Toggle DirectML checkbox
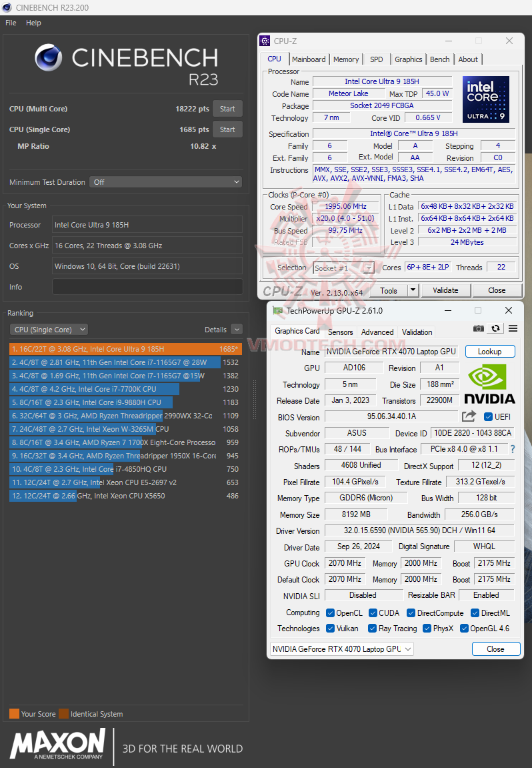 (475, 613)
